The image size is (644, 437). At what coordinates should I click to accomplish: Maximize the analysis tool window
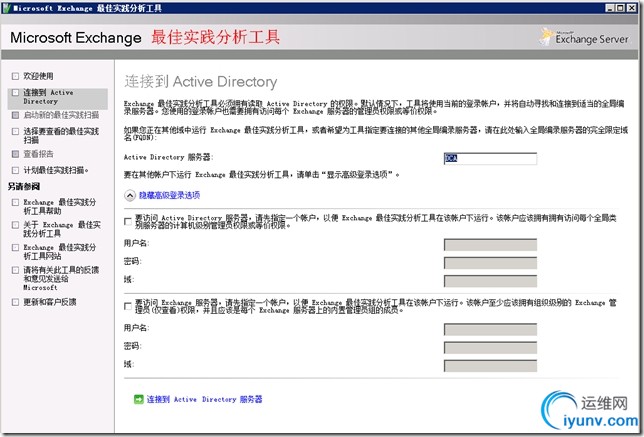coord(620,8)
